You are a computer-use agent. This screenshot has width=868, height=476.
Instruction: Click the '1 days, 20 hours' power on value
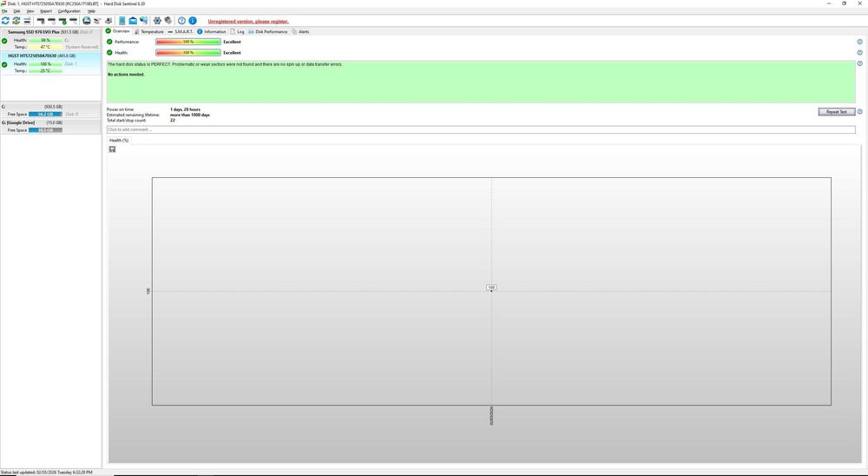[x=186, y=109]
